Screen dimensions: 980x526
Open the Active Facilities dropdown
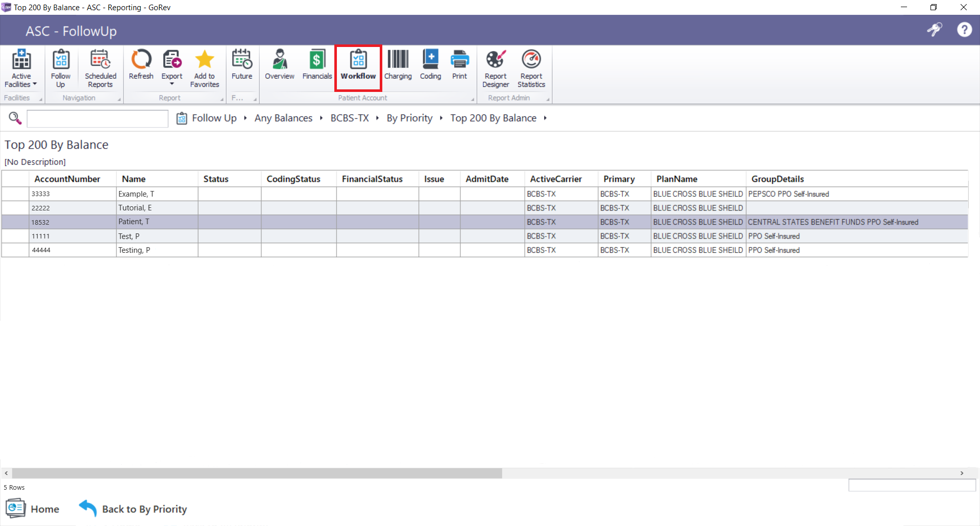[x=21, y=69]
